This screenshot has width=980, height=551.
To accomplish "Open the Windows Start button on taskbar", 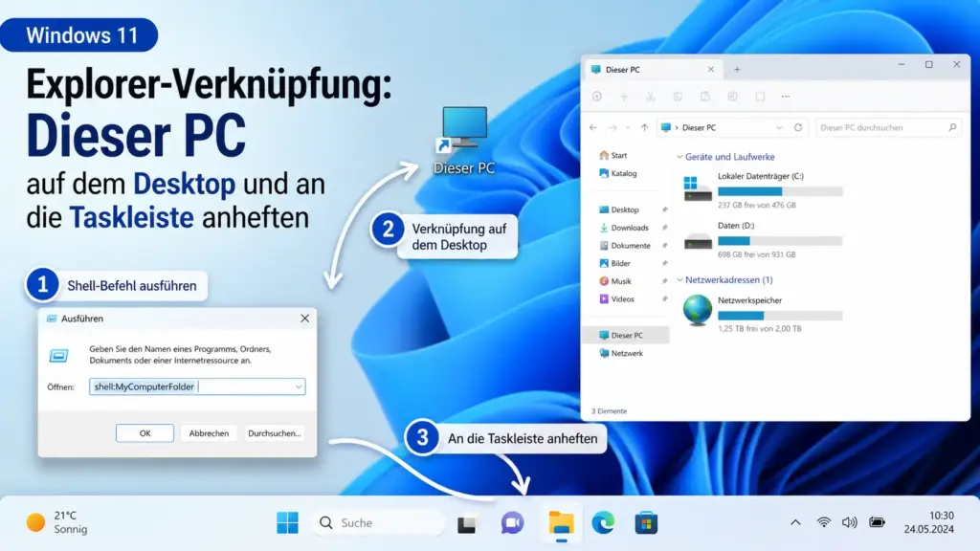I will point(287,523).
